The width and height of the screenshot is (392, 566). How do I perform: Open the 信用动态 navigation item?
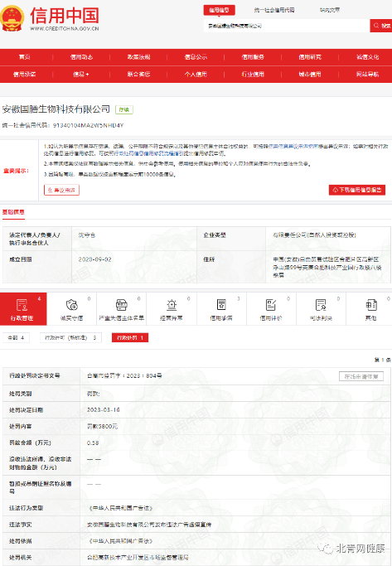tap(81, 57)
